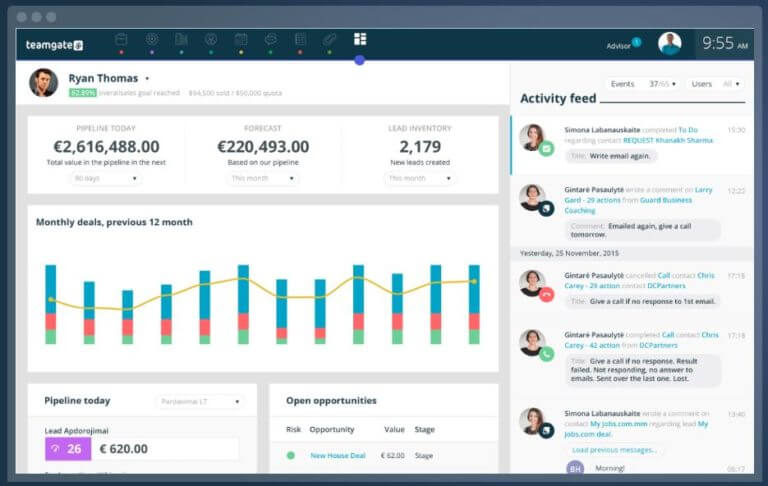
Task: Click the green phone icon on the completed call
Action: tap(546, 353)
